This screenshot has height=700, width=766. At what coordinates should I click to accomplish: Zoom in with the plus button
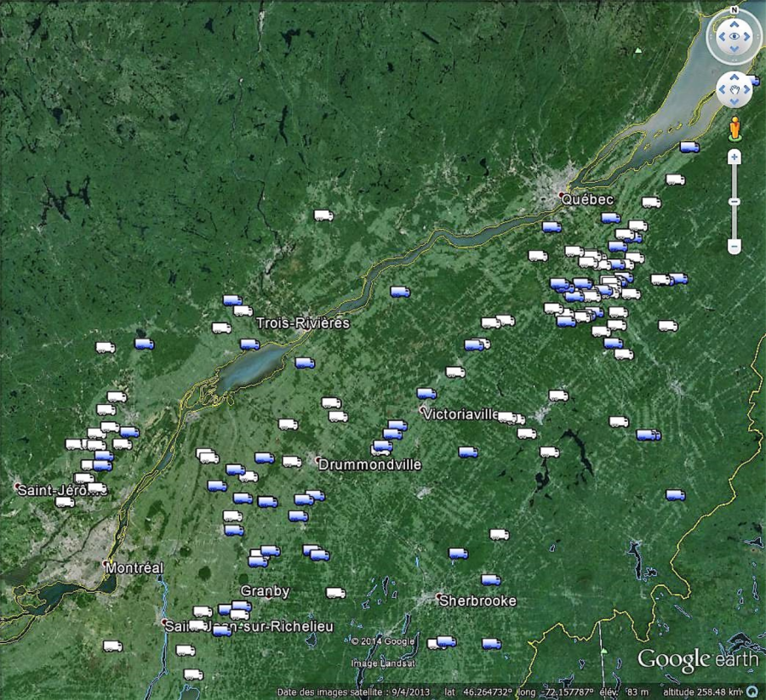tap(734, 157)
